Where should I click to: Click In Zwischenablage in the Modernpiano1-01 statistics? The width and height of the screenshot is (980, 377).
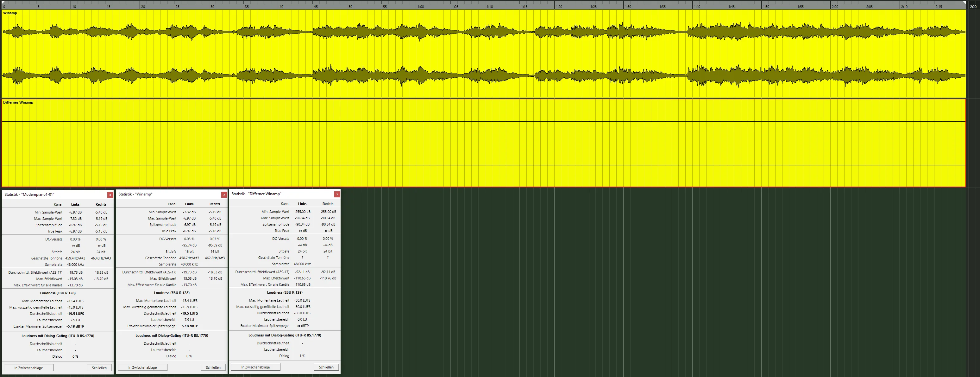point(28,368)
